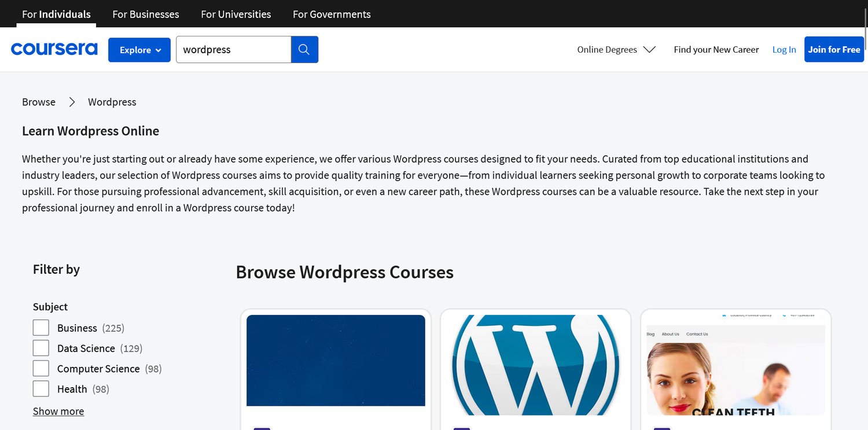Click the magnifying glass search button
This screenshot has height=430, width=868.
304,50
